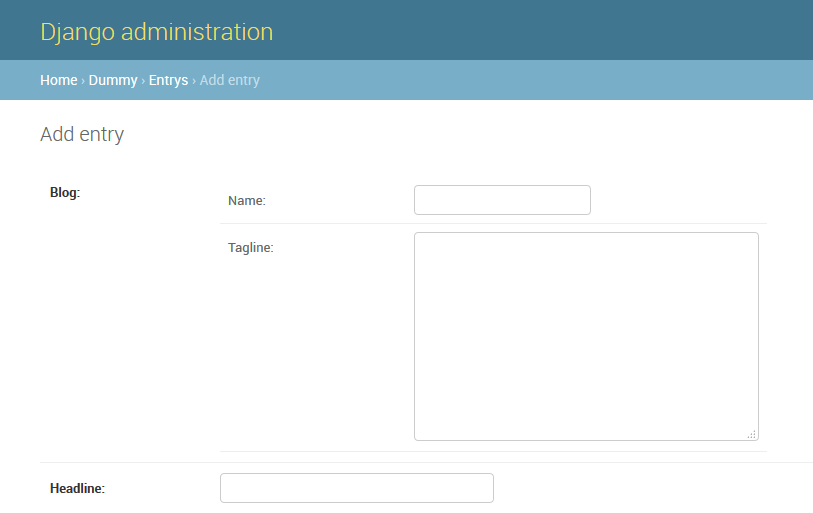
Task: Click the 'Headline:' label
Action: click(x=77, y=488)
